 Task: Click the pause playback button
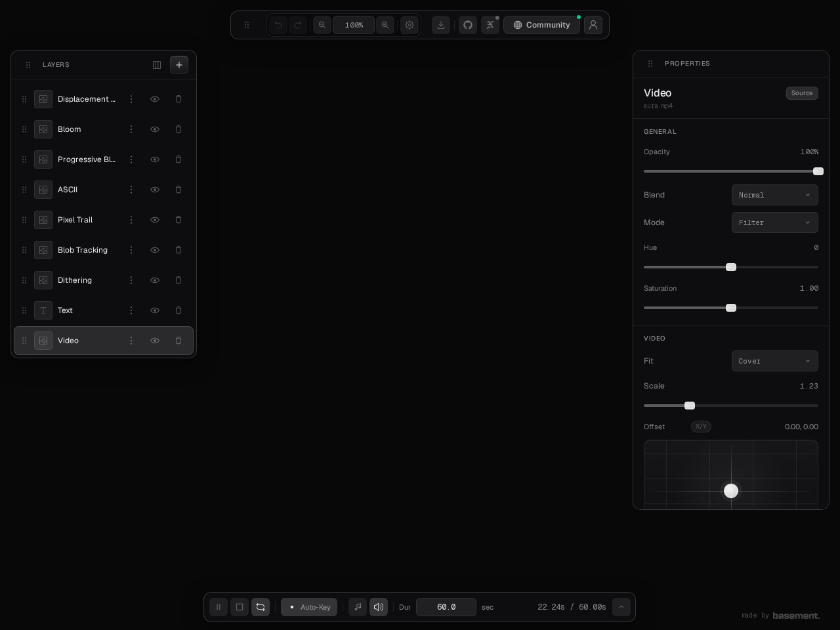[x=219, y=607]
